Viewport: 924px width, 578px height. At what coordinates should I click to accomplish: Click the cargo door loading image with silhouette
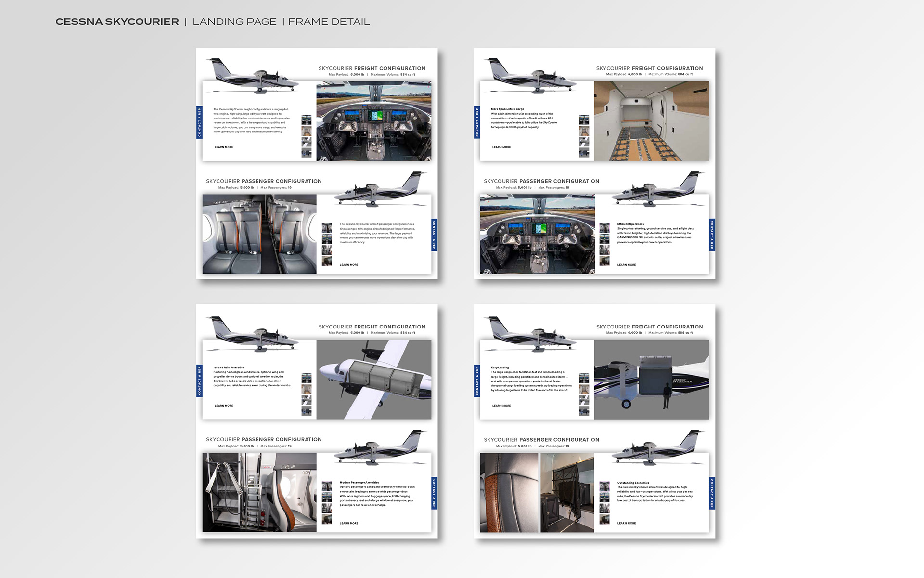click(x=651, y=380)
